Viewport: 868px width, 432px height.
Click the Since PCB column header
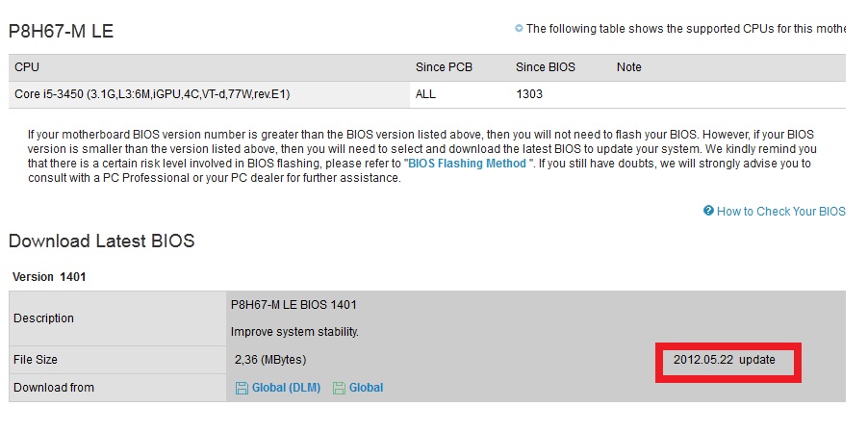(444, 67)
